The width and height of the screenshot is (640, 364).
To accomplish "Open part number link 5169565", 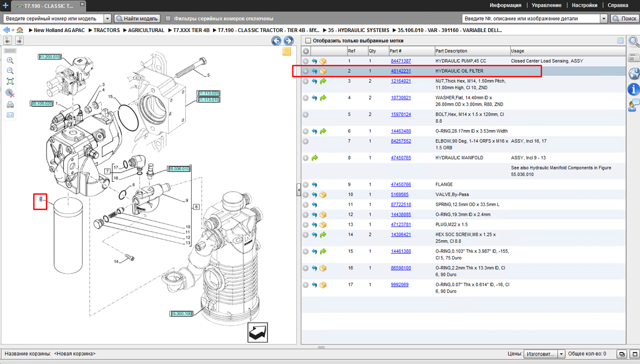I will [399, 195].
